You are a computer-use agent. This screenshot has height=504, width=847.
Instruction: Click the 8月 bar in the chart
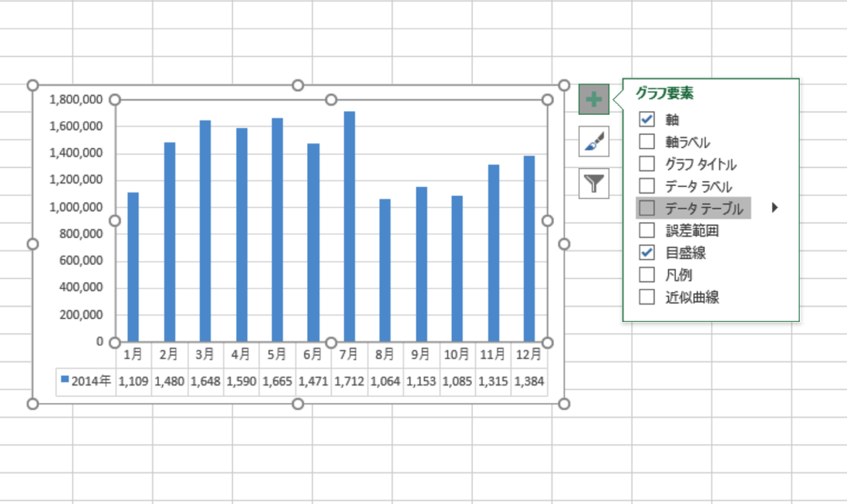[x=385, y=270]
